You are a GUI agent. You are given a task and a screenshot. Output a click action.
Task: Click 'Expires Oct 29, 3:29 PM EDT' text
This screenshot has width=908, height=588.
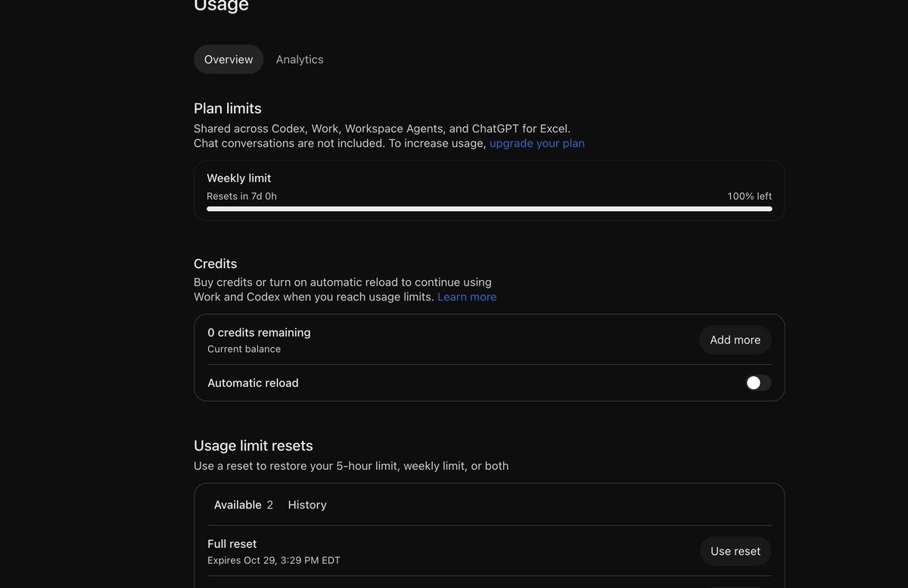click(x=274, y=561)
